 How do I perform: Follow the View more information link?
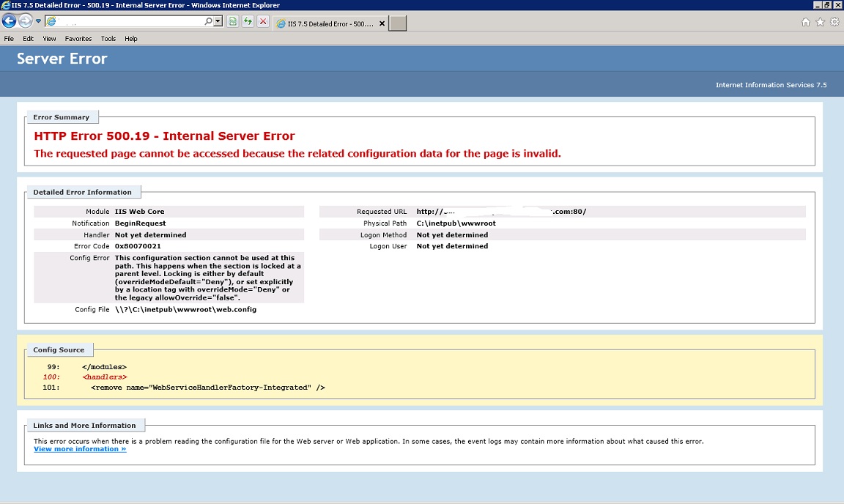[80, 449]
